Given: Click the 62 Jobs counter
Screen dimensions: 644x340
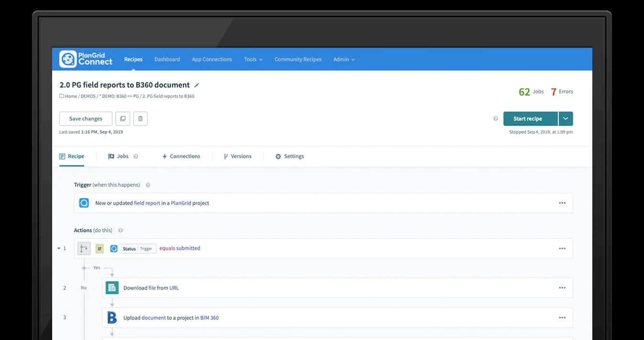Looking at the screenshot, I should (x=531, y=92).
